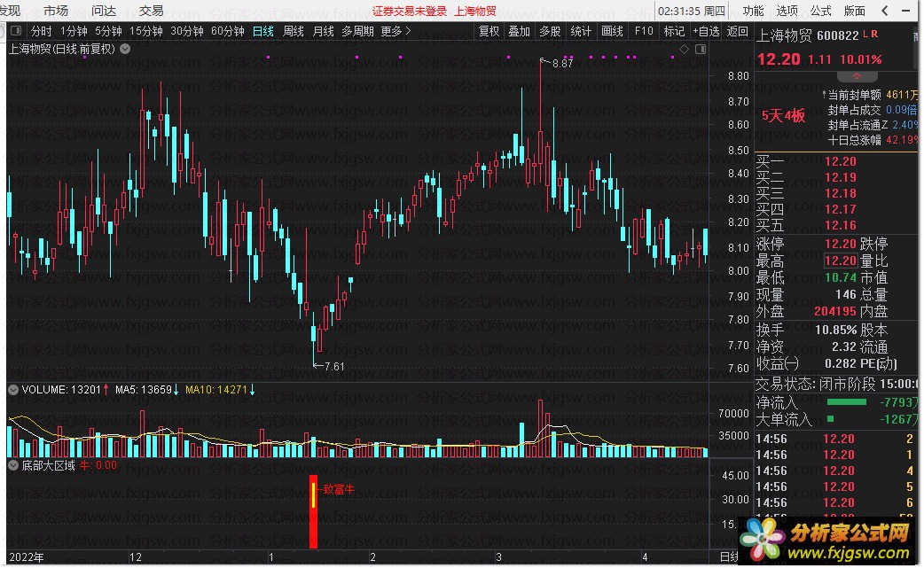
Task: Expand the 更多 more periods menu
Action: [x=395, y=31]
